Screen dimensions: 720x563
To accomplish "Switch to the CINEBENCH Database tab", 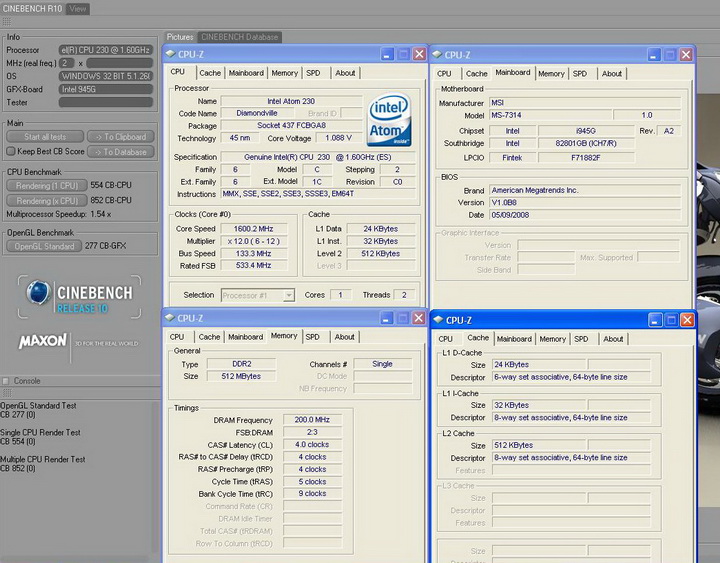I will point(240,37).
